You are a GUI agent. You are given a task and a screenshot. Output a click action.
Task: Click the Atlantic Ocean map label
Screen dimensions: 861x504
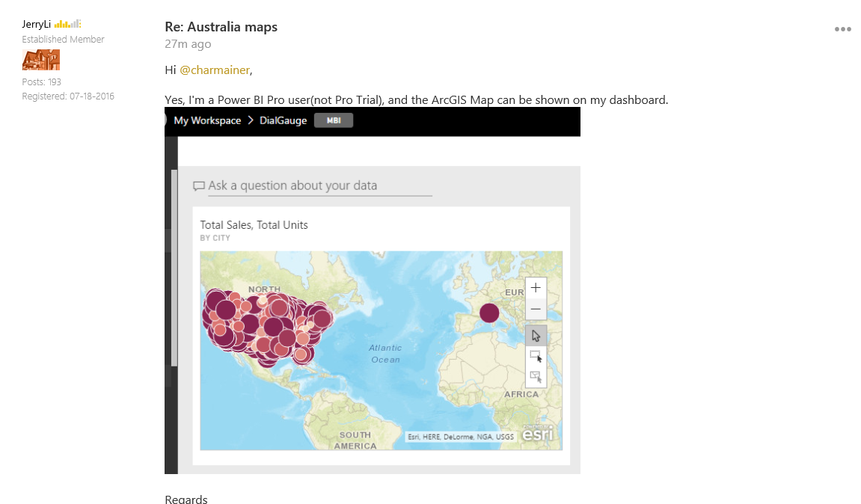385,354
